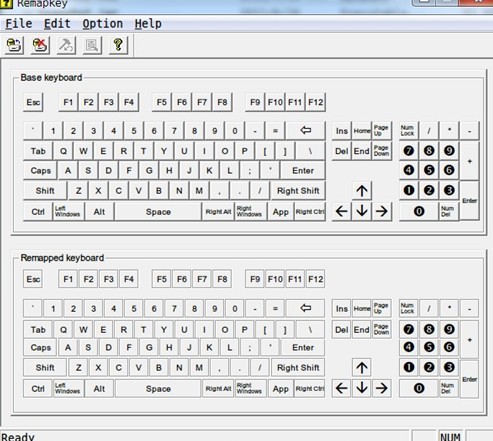Select the Enter key on Remapped keyboard
This screenshot has width=493, height=441.
click(x=303, y=347)
